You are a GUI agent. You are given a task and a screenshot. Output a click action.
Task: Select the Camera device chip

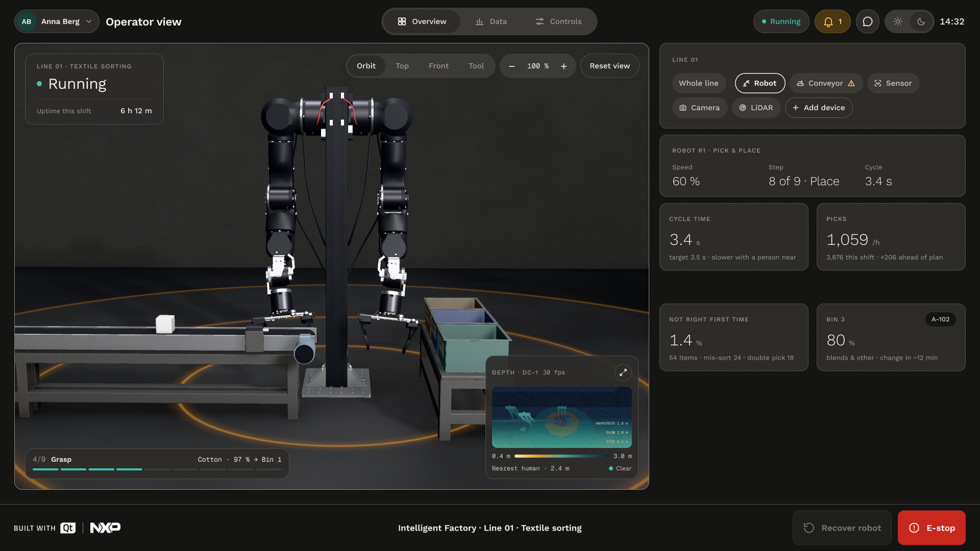(700, 108)
